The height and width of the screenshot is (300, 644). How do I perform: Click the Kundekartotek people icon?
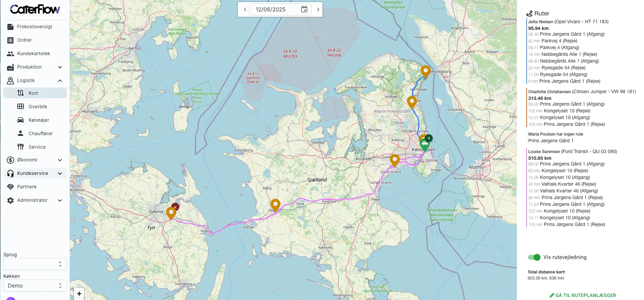[x=10, y=54]
